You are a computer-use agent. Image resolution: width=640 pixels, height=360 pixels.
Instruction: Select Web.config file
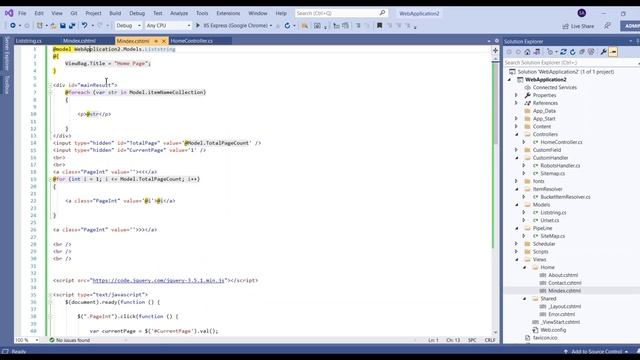553,330
